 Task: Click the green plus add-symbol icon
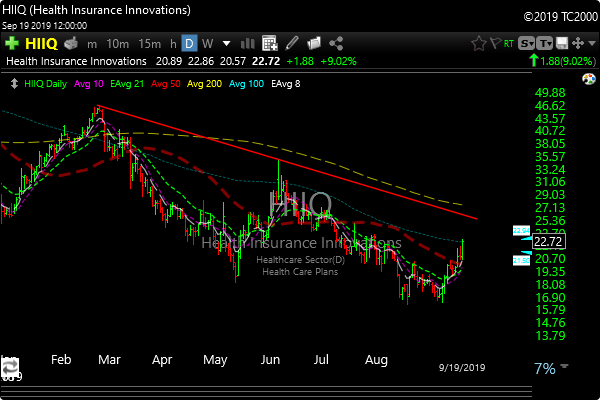[x=11, y=43]
